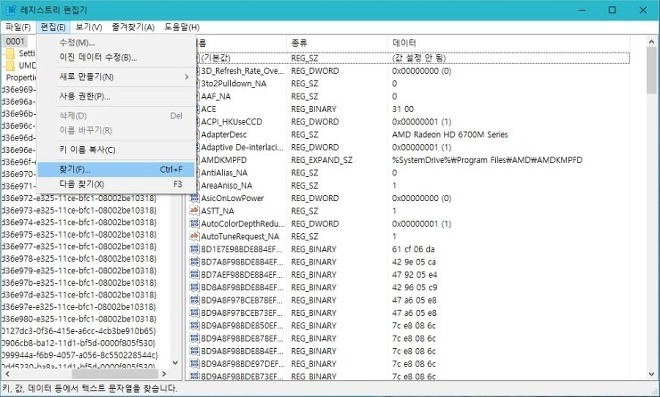Click the list scrollbar up arrow
The height and width of the screenshot is (397, 660).
click(x=652, y=42)
